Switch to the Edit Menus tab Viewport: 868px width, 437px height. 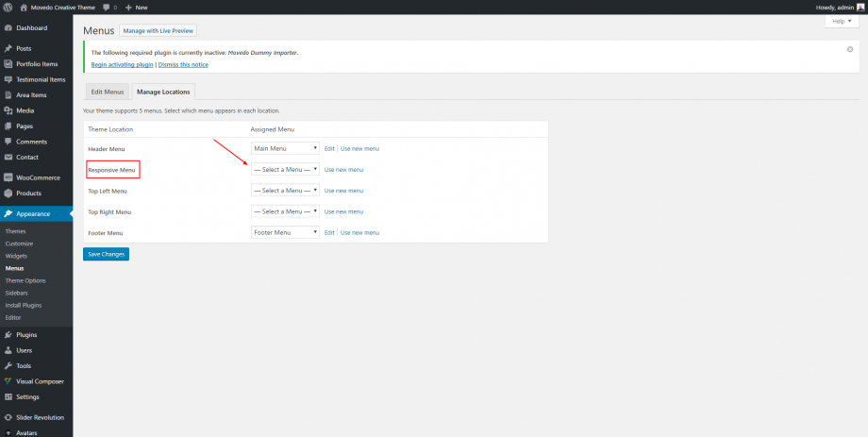[107, 92]
